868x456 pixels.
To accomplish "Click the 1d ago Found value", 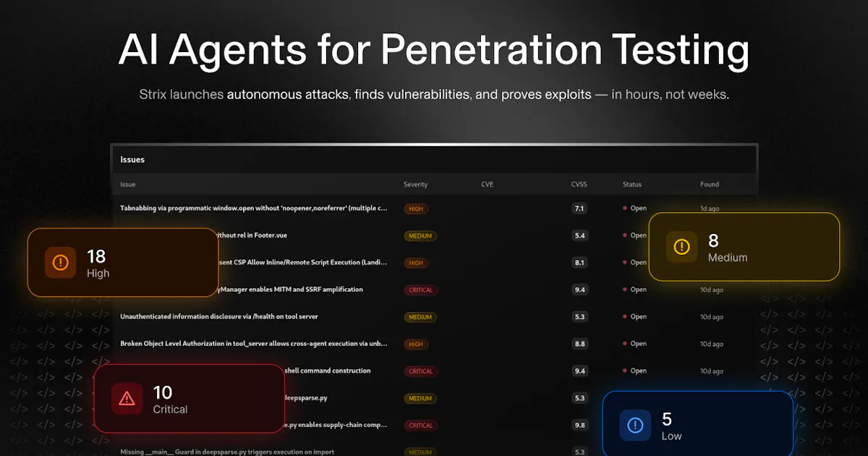I will [710, 208].
